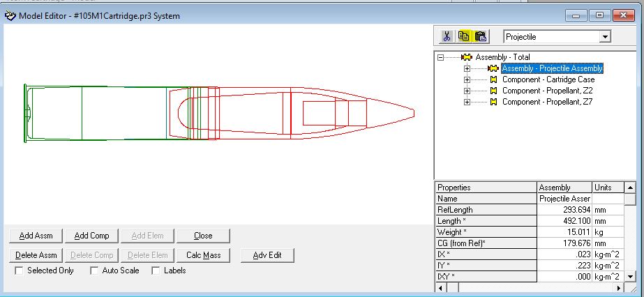Toggle the Auto Scale checkbox
The height and width of the screenshot is (297, 644).
point(94,271)
